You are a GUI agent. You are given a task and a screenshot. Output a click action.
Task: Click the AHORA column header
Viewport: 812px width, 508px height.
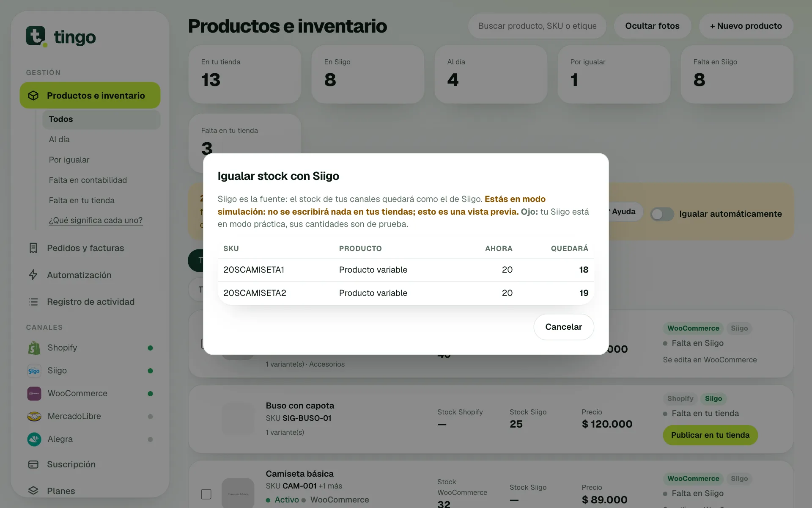(x=499, y=248)
